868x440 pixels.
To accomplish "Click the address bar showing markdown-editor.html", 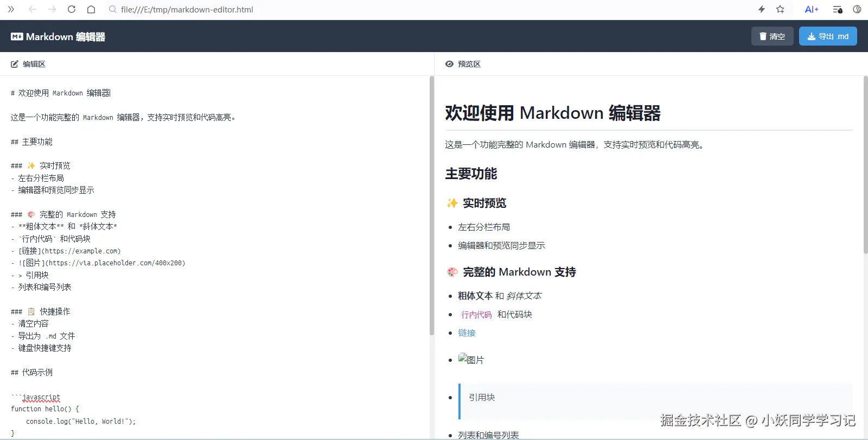I will pyautogui.click(x=187, y=9).
